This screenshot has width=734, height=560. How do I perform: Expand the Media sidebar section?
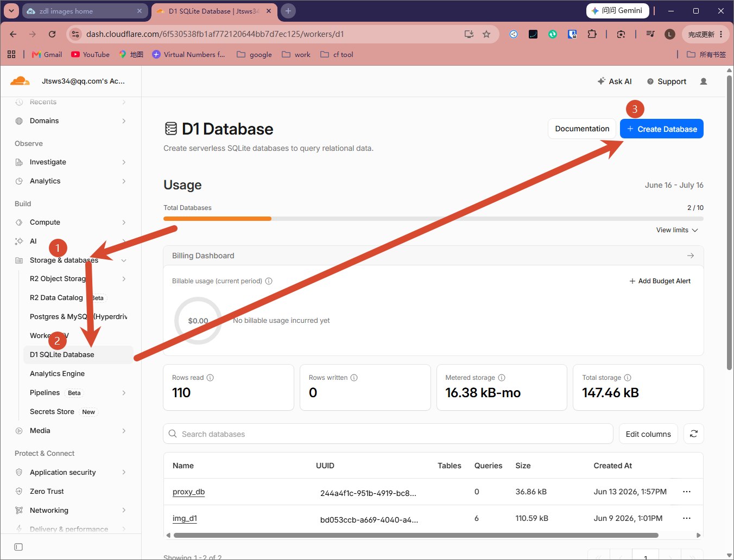pyautogui.click(x=124, y=431)
